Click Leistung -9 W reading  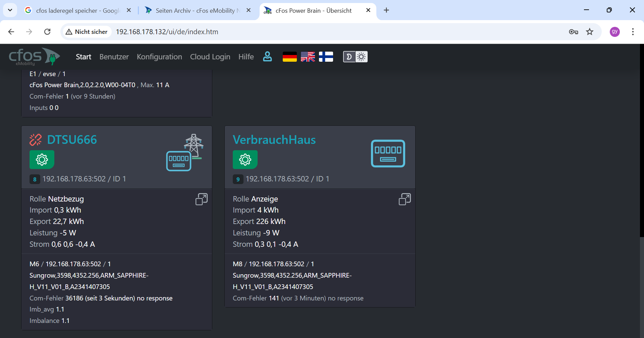coord(256,233)
